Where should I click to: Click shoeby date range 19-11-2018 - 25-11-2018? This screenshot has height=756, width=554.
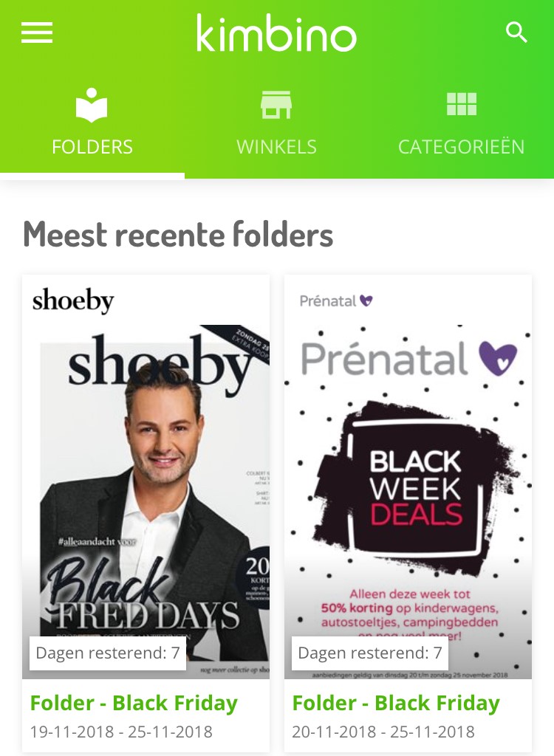click(x=121, y=732)
